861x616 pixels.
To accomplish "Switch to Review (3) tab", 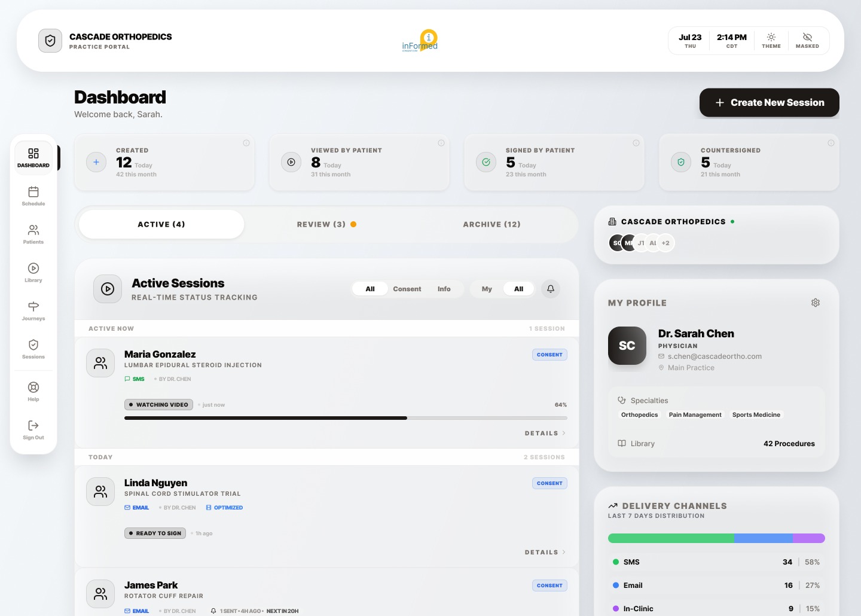I will click(x=326, y=224).
